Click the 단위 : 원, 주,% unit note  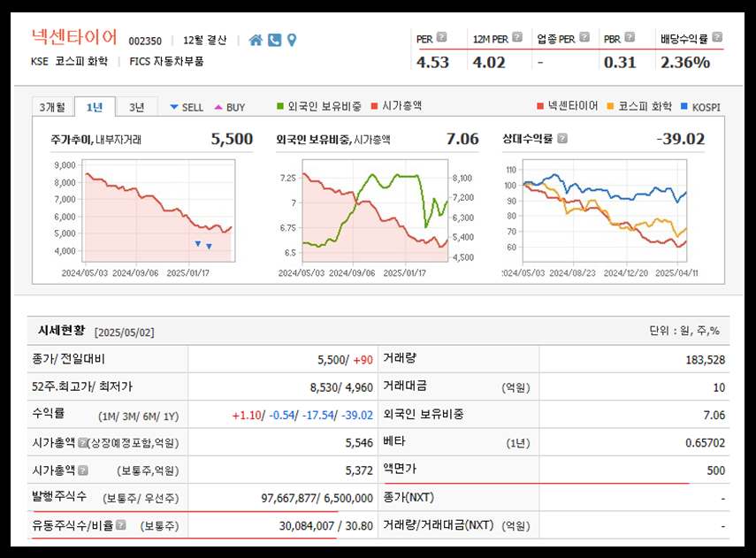click(x=684, y=331)
